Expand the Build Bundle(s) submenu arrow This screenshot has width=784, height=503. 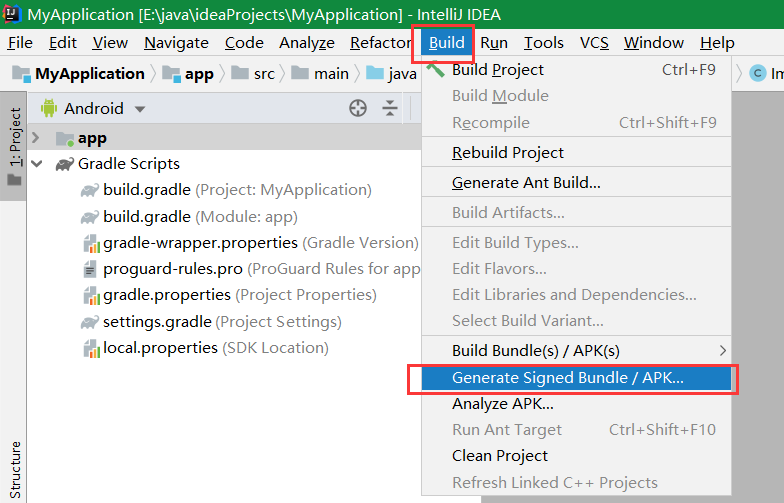[x=722, y=350]
